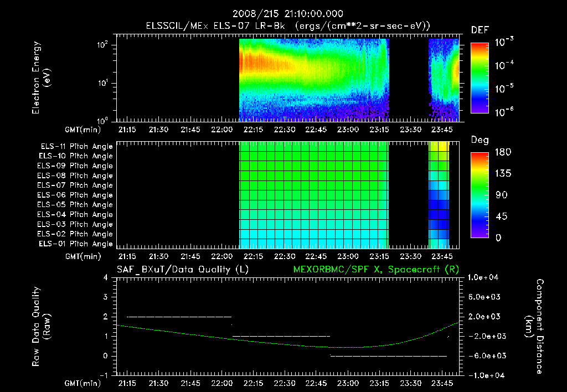The width and height of the screenshot is (567, 392).
Task: Click the 'DEF' color bar label
Action: (480, 30)
